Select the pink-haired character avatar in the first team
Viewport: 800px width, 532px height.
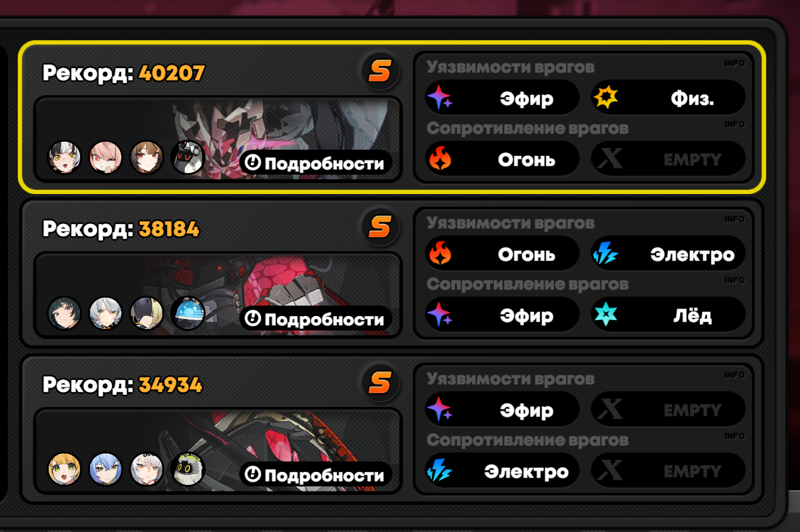[x=106, y=157]
